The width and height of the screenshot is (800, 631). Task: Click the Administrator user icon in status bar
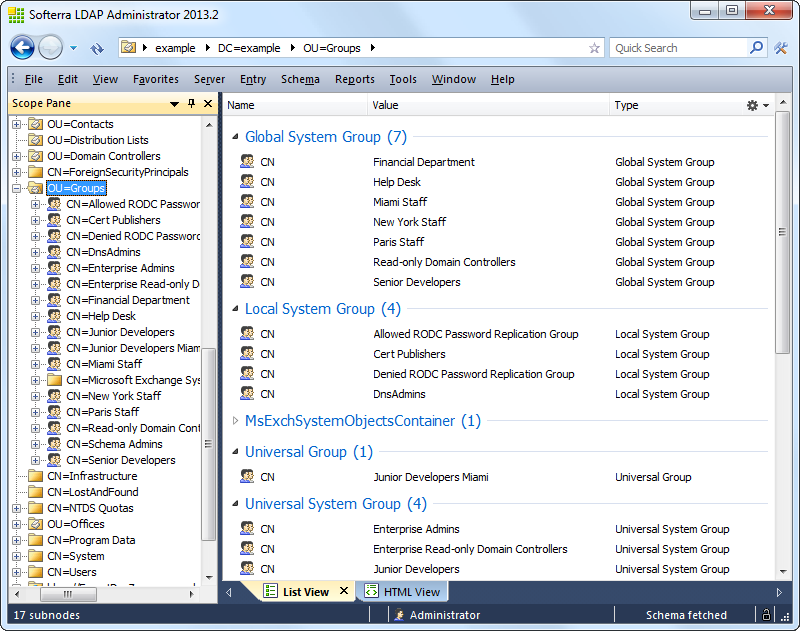pyautogui.click(x=399, y=615)
